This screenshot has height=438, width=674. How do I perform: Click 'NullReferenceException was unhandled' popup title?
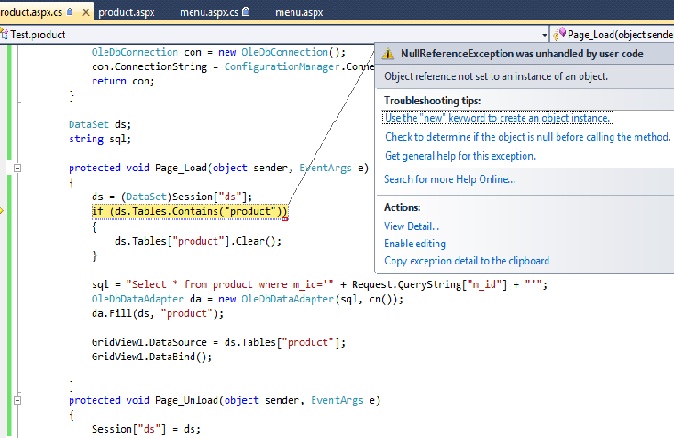(x=522, y=53)
